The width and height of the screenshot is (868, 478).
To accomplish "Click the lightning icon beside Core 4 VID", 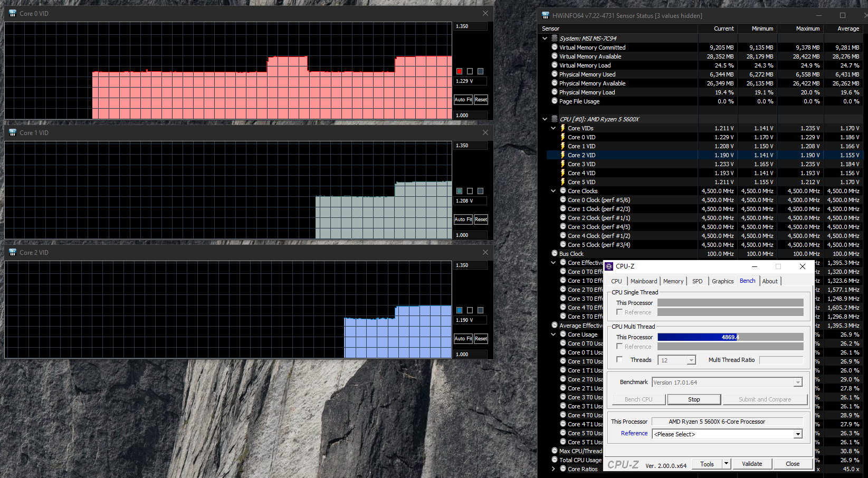I will pyautogui.click(x=563, y=173).
